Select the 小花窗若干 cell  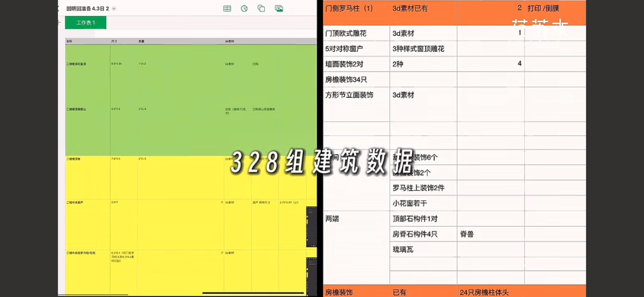(423, 203)
